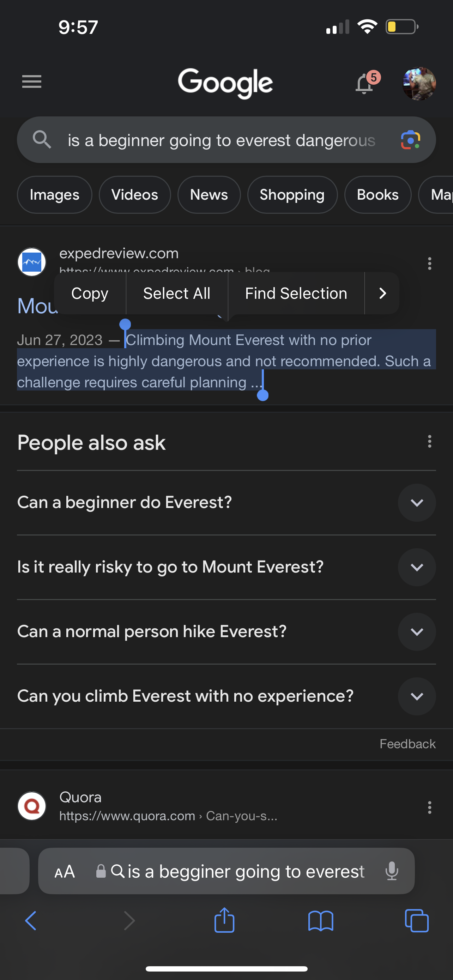Choose Select All in the selection popup
This screenshot has width=453, height=980.
tap(177, 293)
